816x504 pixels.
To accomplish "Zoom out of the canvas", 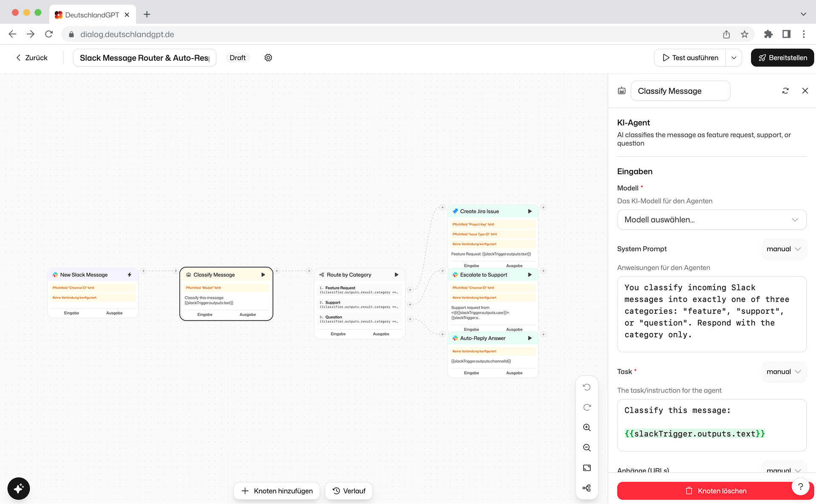I will 587,448.
